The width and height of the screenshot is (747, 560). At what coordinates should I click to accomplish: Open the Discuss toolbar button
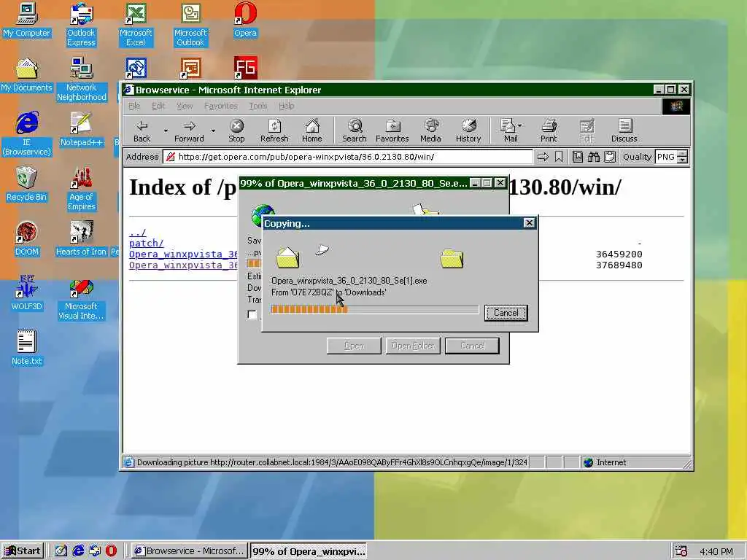pos(624,131)
